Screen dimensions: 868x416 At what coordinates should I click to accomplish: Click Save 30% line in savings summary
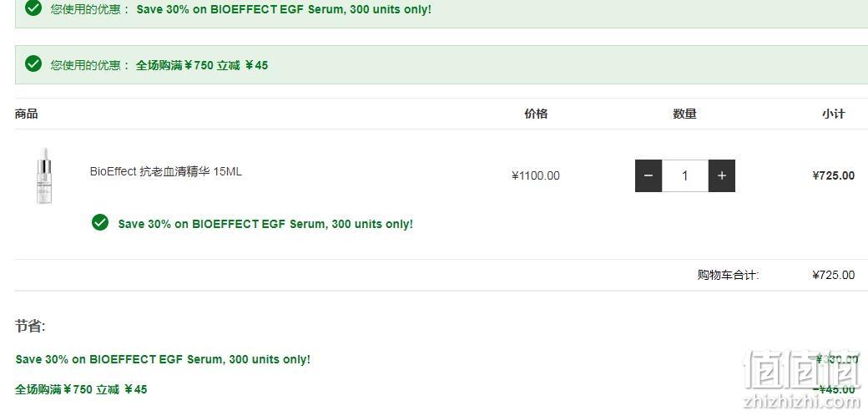tap(164, 359)
